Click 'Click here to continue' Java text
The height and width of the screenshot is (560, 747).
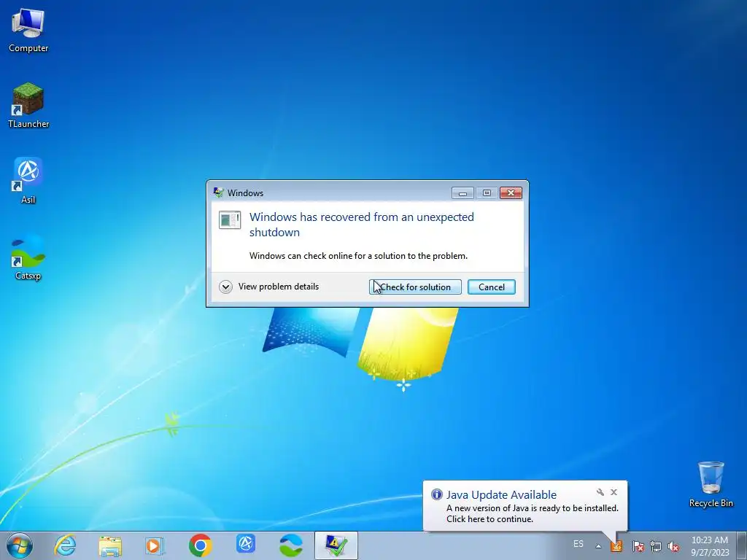[x=489, y=519]
